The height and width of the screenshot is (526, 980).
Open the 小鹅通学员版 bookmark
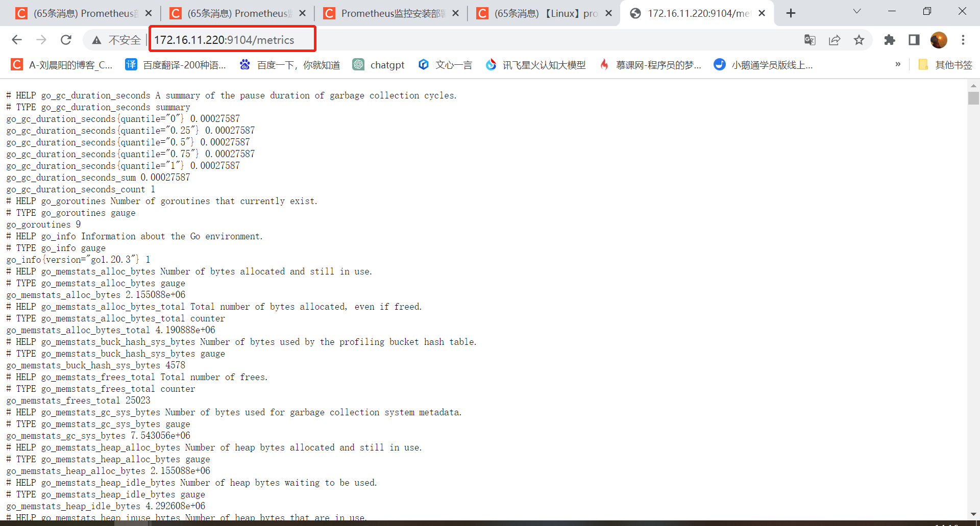pyautogui.click(x=763, y=65)
